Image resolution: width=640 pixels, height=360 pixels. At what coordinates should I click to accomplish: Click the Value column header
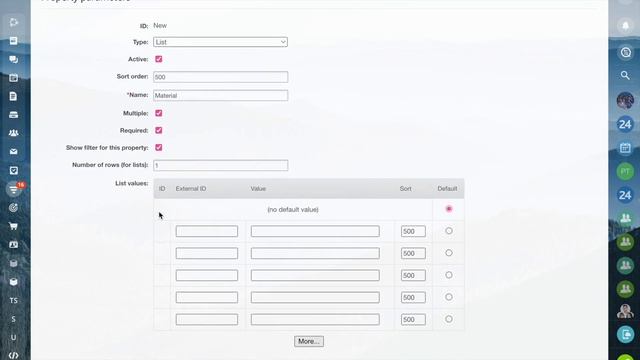258,189
